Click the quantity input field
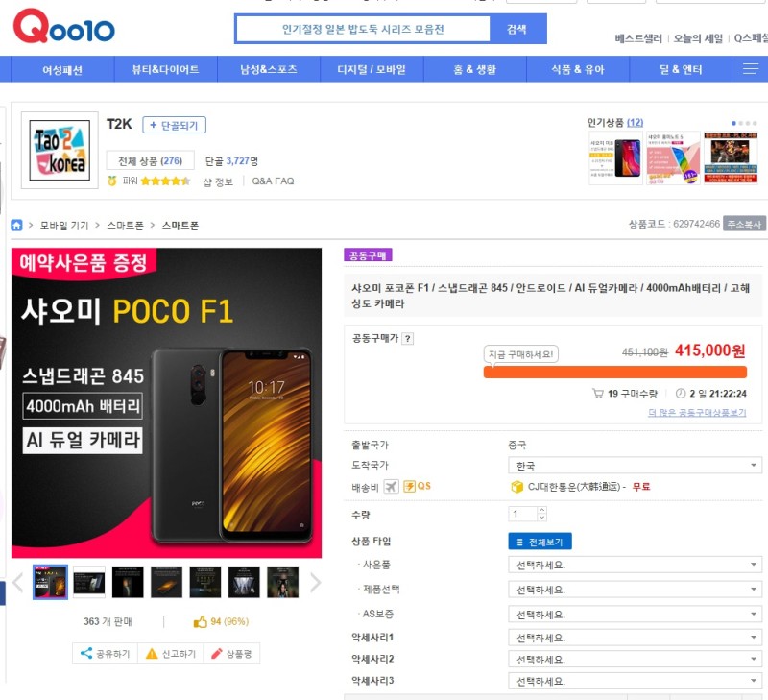The image size is (768, 700). coord(523,514)
